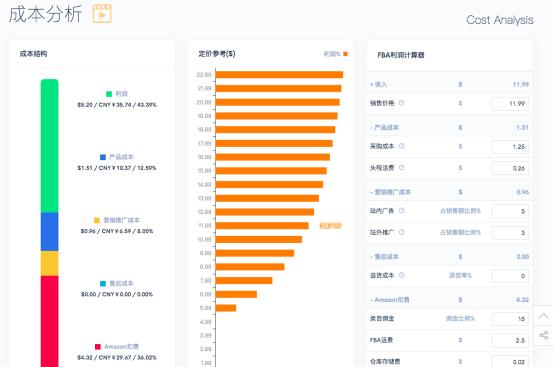Viewport: 554px width, 367px height.
Task: Click the orange 利润价 label beside 11.99 bar
Action: click(x=331, y=225)
